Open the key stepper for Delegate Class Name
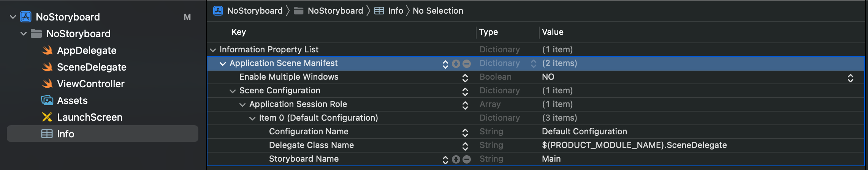Image resolution: width=868 pixels, height=170 pixels. pos(465,146)
